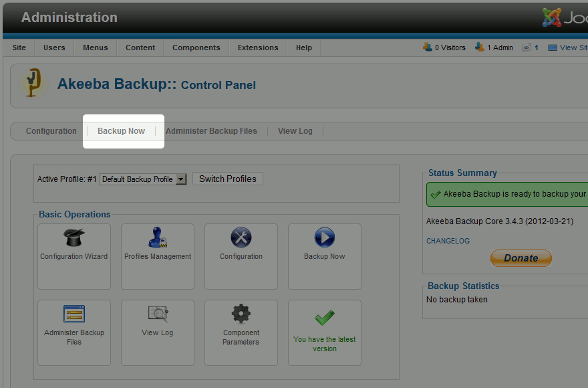Image resolution: width=588 pixels, height=388 pixels.
Task: Click the '1 Admin' text
Action: [x=500, y=47]
